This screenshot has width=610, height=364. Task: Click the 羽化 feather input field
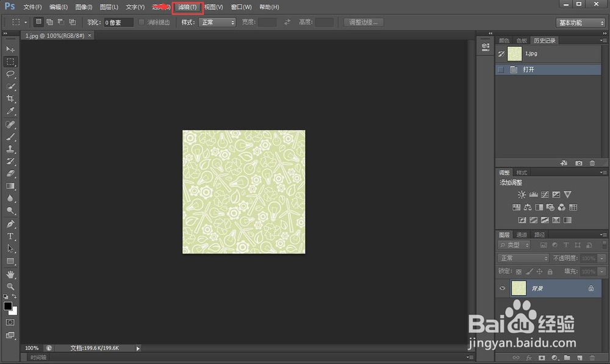pos(119,23)
